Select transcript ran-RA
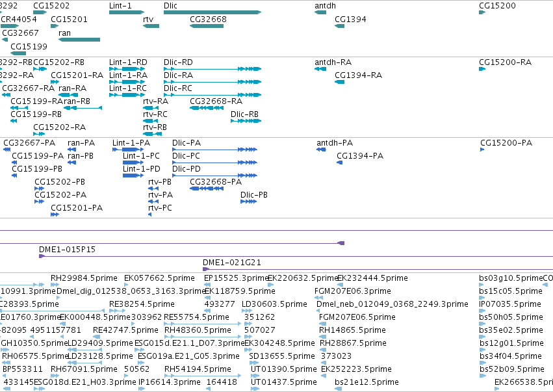The height and width of the screenshot is (392, 553). (x=73, y=88)
